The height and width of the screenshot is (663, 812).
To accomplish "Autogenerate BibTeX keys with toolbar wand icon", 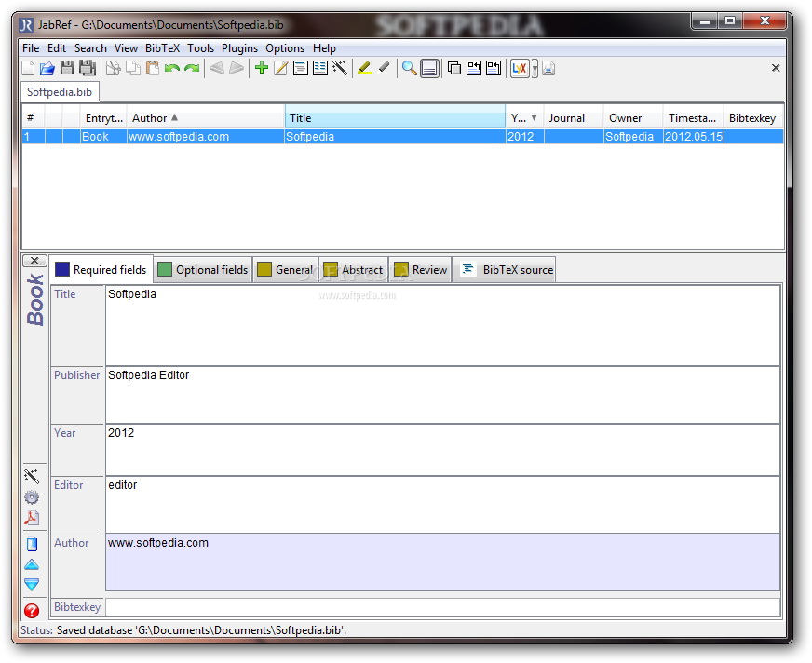I will (340, 68).
